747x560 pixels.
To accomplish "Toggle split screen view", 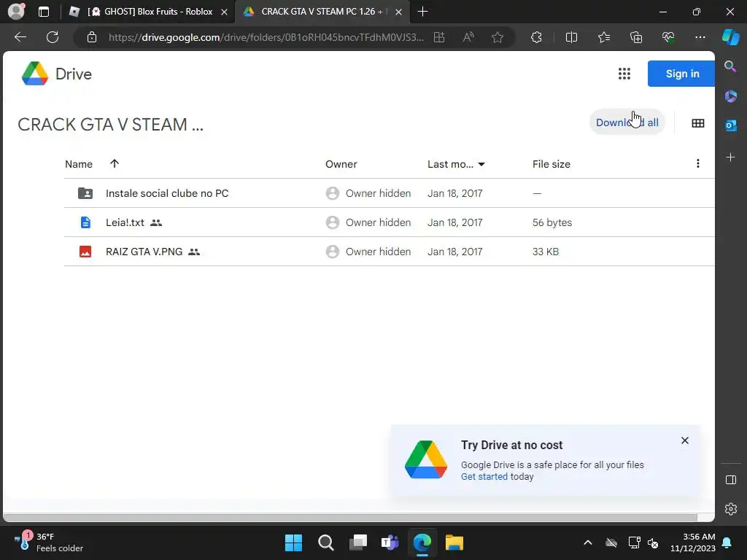I will tap(571, 37).
